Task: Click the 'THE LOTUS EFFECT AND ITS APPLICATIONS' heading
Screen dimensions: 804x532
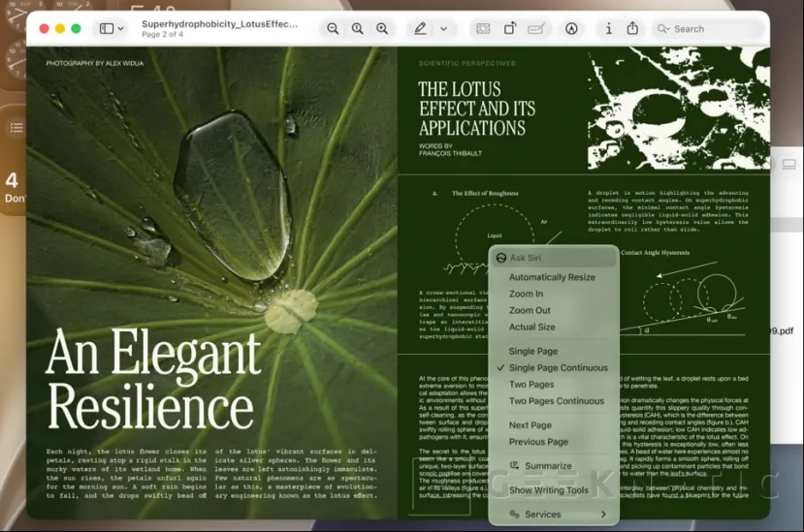Action: click(x=476, y=109)
